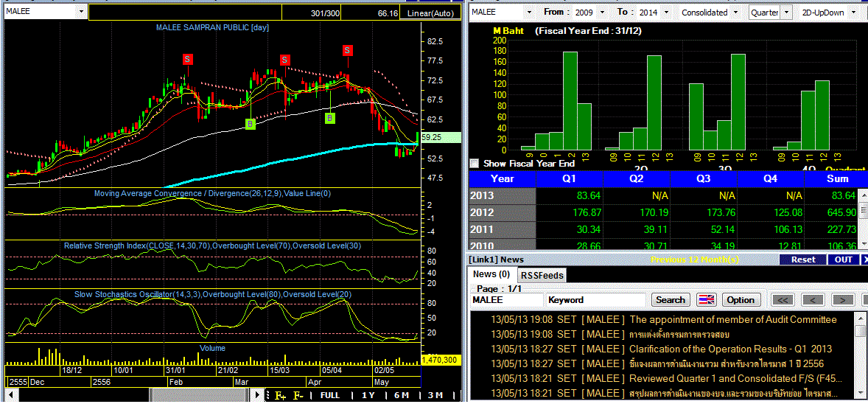Open news: appointment of member of Audit Committee
This screenshot has height=404, width=868.
coord(733,320)
